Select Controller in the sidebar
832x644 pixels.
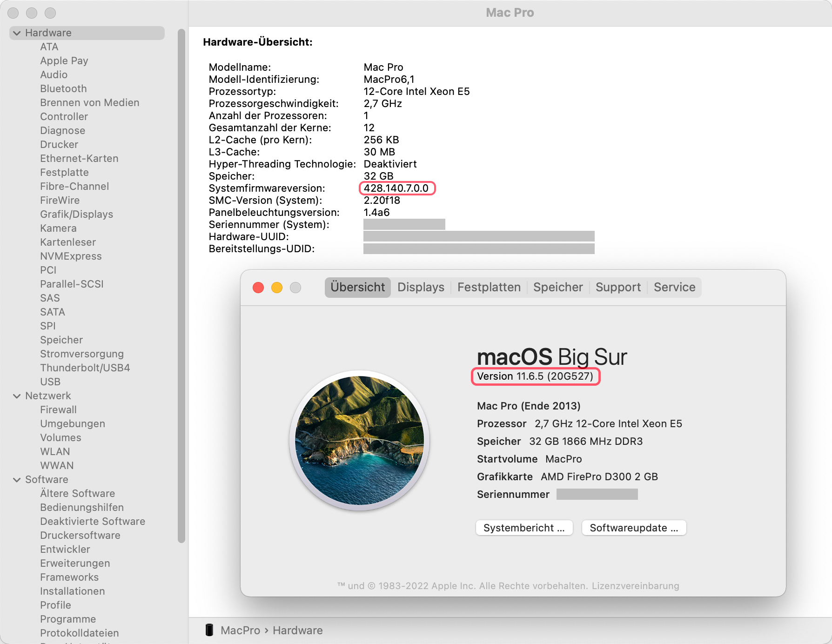point(64,117)
